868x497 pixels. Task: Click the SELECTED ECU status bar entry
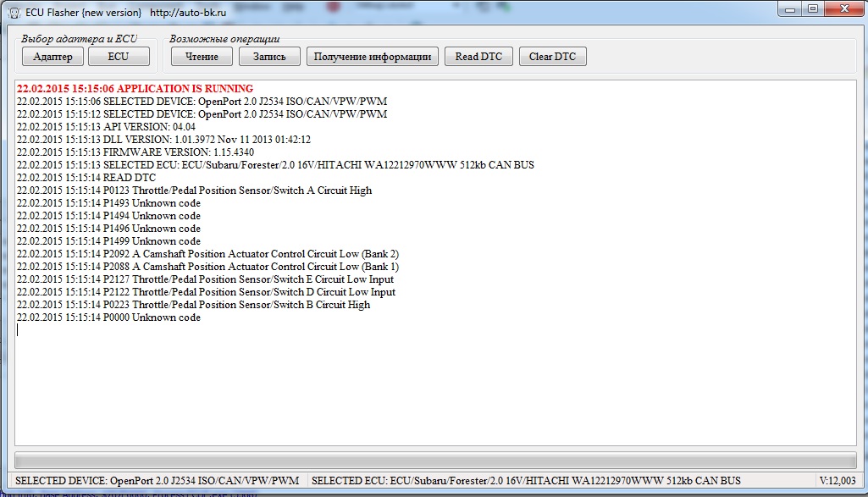click(x=526, y=481)
